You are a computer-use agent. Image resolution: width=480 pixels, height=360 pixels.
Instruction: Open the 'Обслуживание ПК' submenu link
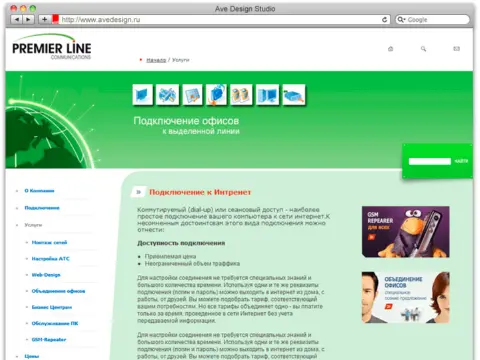coord(55,323)
